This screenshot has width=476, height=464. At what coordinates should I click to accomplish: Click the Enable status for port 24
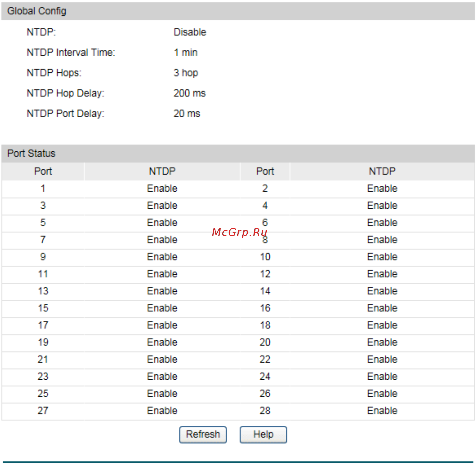coord(382,377)
